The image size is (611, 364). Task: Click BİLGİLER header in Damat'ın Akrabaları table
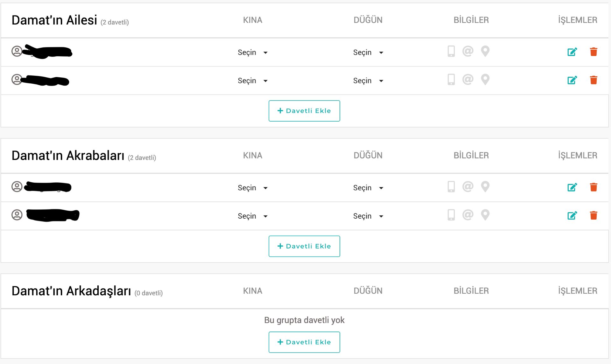(471, 155)
